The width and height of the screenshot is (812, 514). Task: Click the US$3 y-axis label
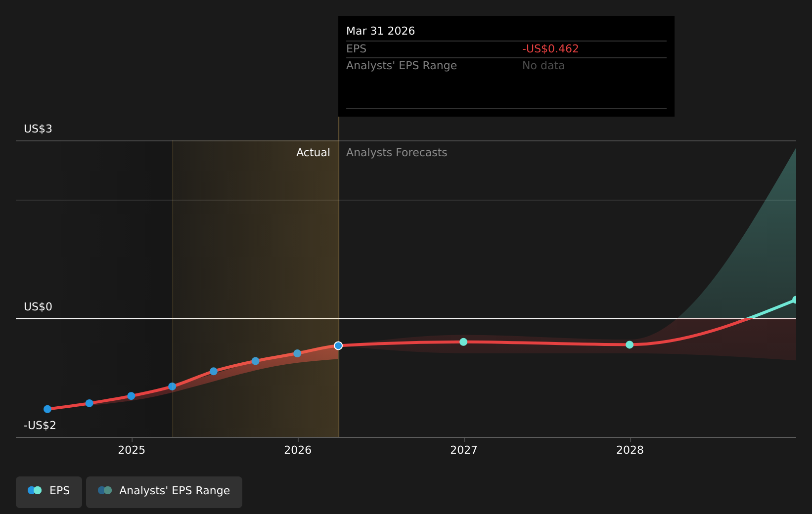pyautogui.click(x=38, y=129)
